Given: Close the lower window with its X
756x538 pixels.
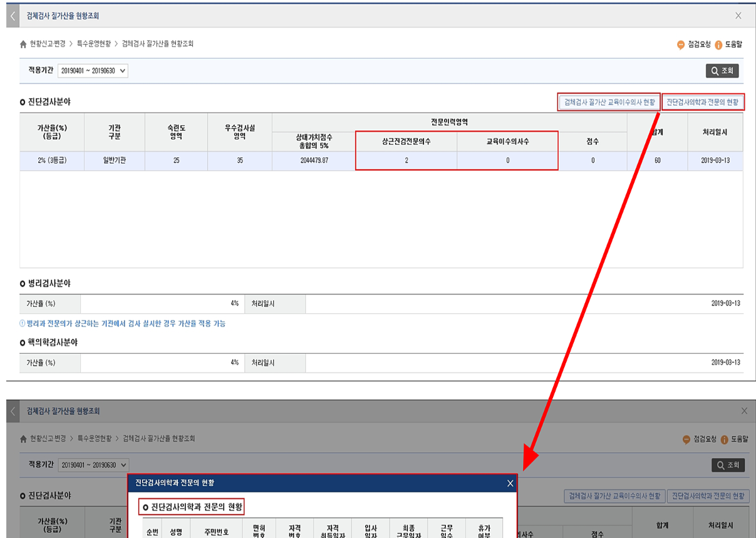Looking at the screenshot, I should (744, 411).
